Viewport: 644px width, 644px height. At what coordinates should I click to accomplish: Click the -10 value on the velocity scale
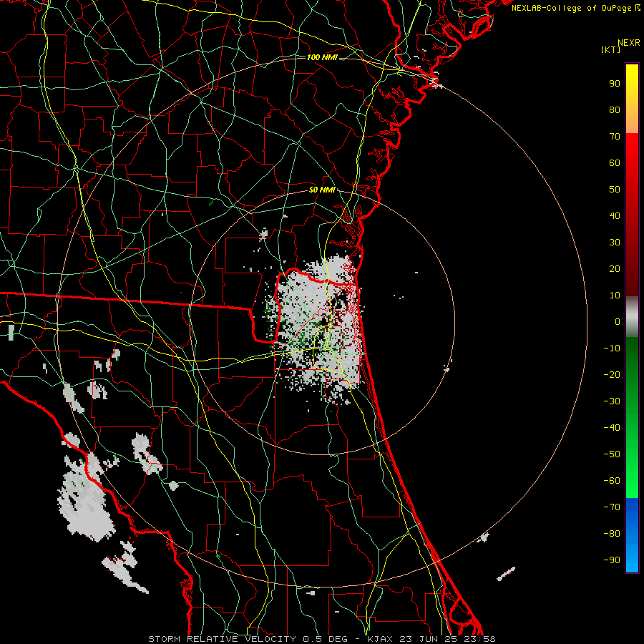(x=612, y=348)
